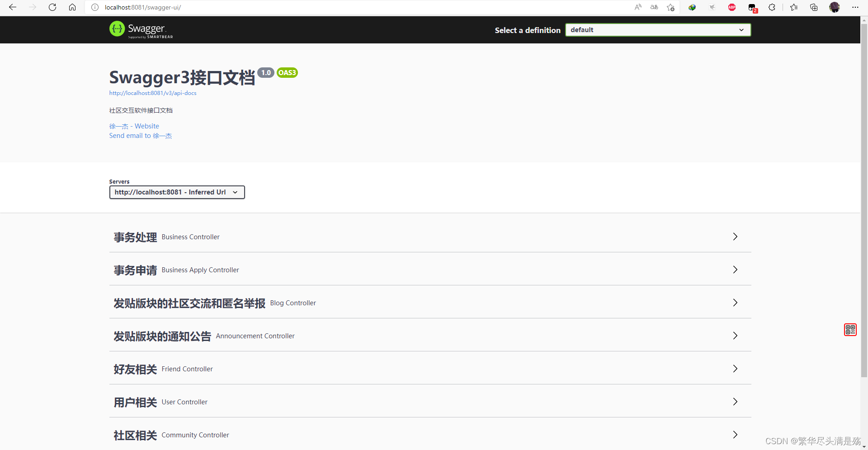Click the Swagger3接口文档 title

click(182, 77)
